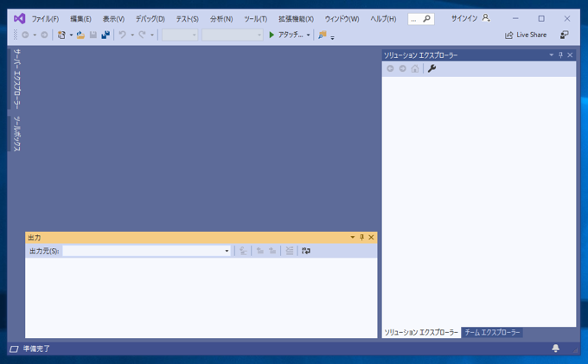
Task: Open the 編集(E) menu
Action: click(80, 19)
